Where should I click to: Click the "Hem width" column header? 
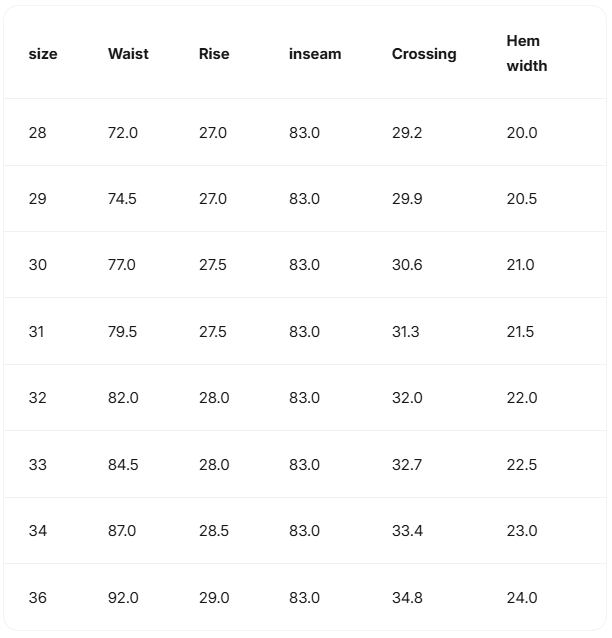(527, 54)
